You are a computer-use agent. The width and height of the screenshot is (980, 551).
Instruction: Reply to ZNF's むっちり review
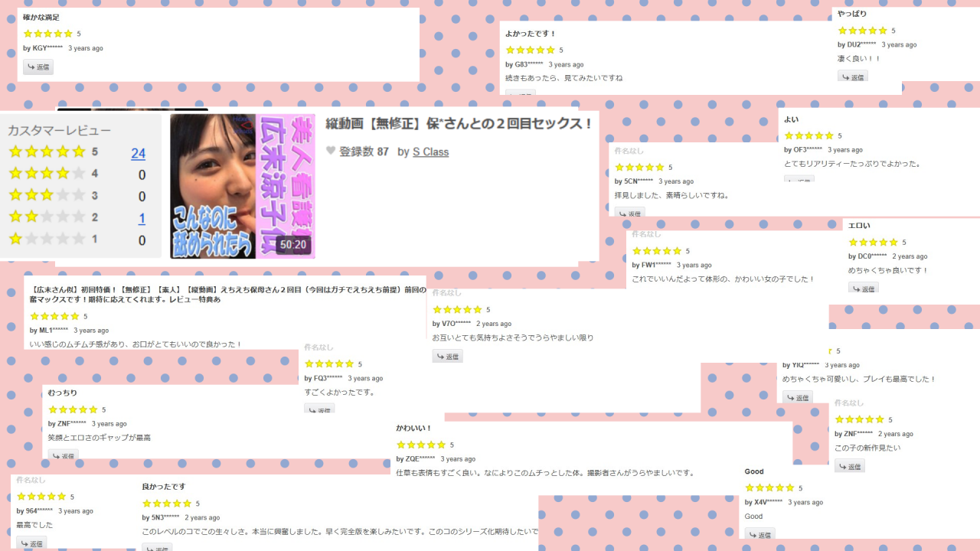64,455
